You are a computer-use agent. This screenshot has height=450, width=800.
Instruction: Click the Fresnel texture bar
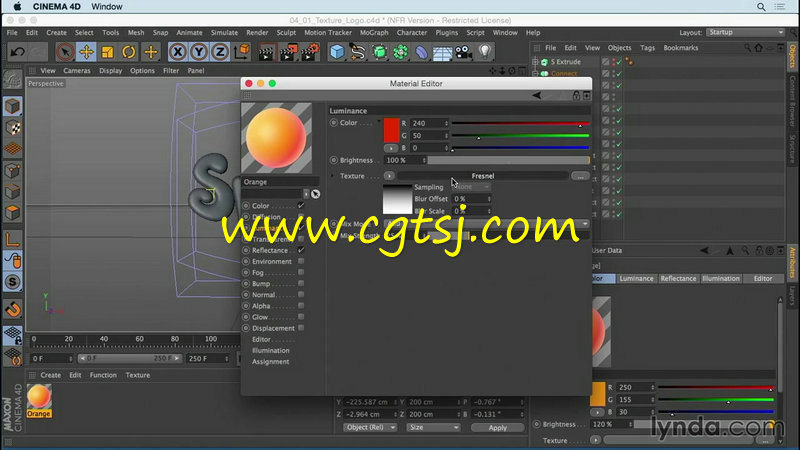click(x=483, y=176)
